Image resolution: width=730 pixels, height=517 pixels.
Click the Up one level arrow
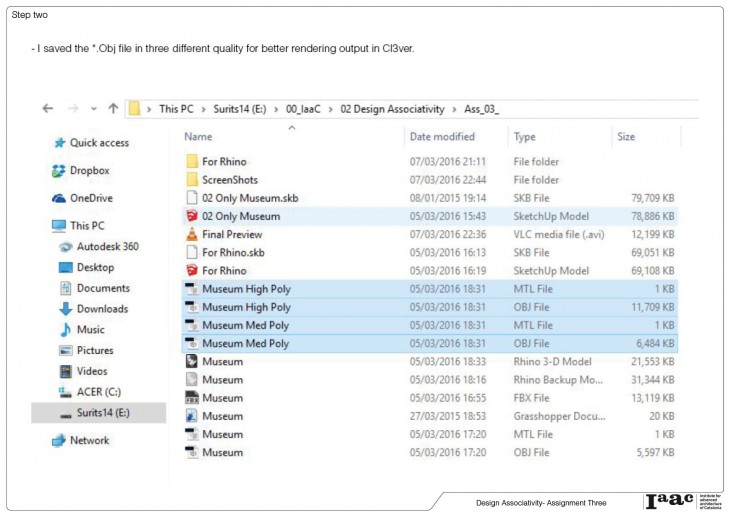click(x=112, y=108)
